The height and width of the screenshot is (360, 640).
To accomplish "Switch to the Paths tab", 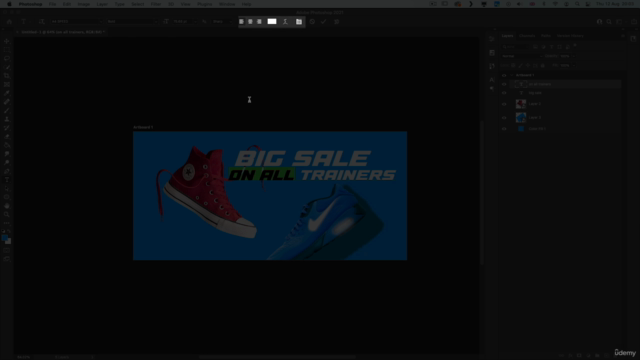I will click(546, 36).
